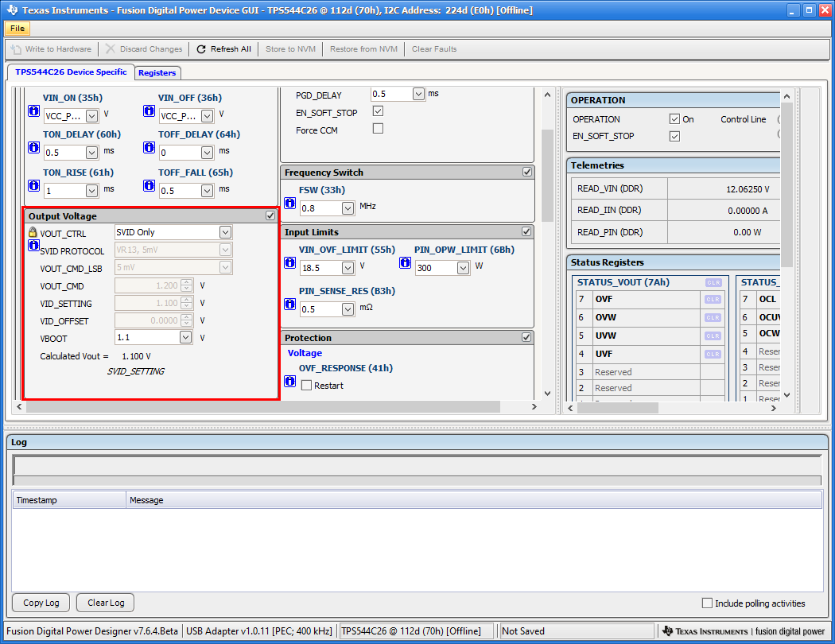Click the CLR icon in the OVF row
Viewport: 835px width, 644px height.
point(713,299)
